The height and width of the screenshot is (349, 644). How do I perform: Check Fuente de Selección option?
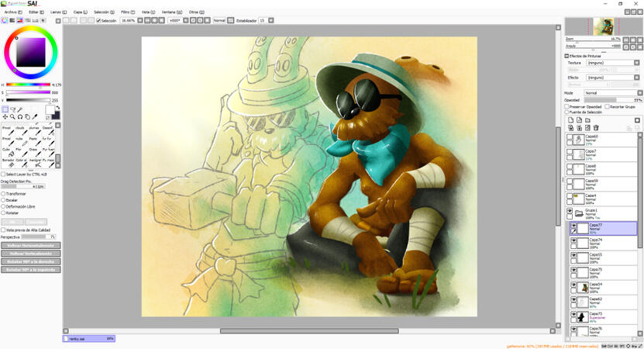tap(567, 112)
